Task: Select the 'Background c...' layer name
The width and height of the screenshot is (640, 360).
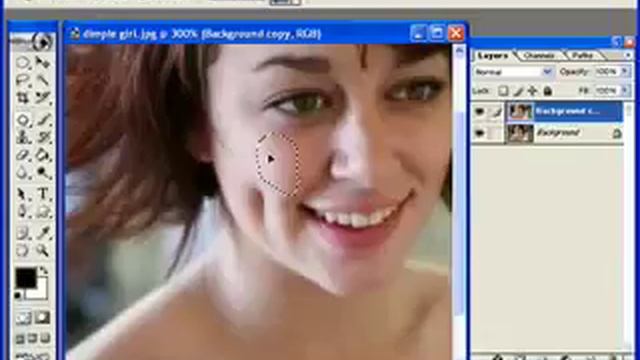Action: click(567, 111)
